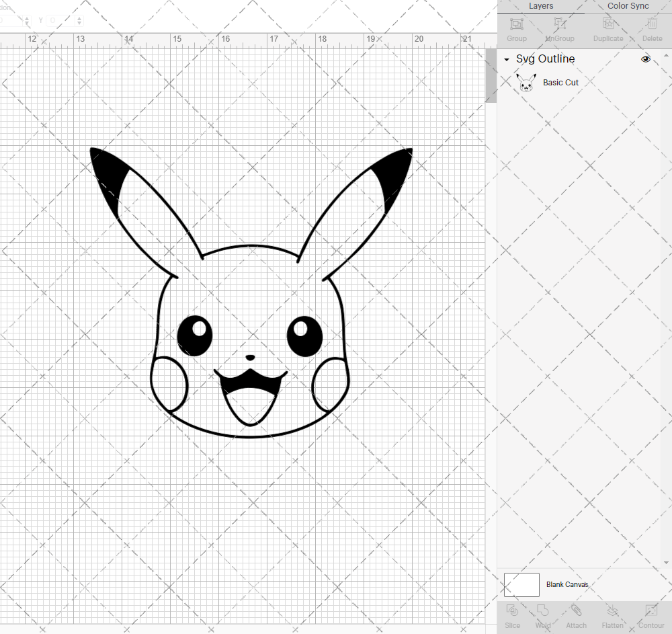Click the Weld tool icon
The image size is (672, 634).
point(542,610)
